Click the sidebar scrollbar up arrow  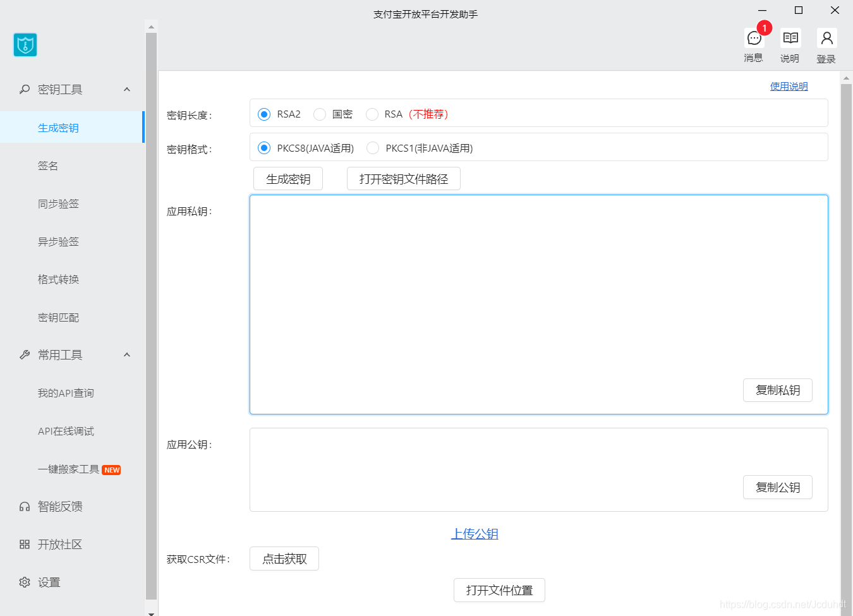coord(151,27)
